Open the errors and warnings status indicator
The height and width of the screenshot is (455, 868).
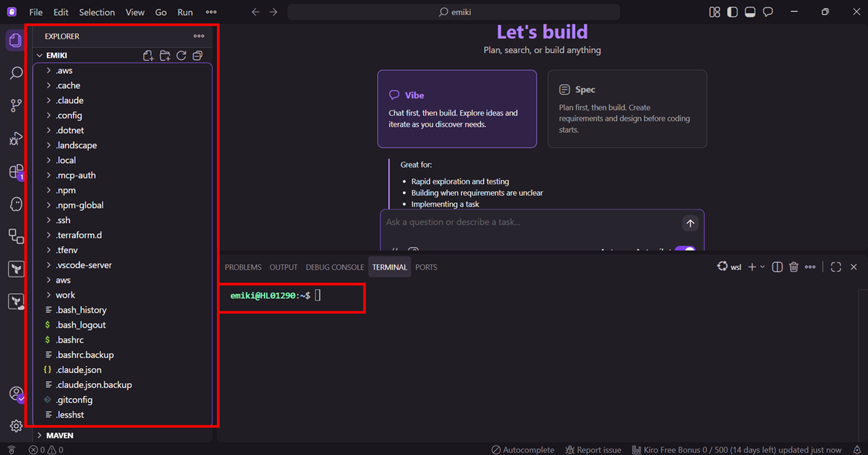pos(46,450)
